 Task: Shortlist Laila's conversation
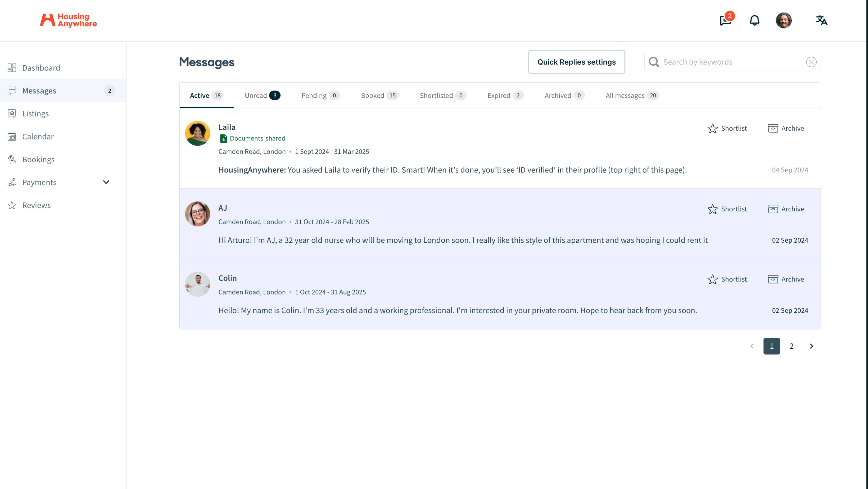[727, 128]
